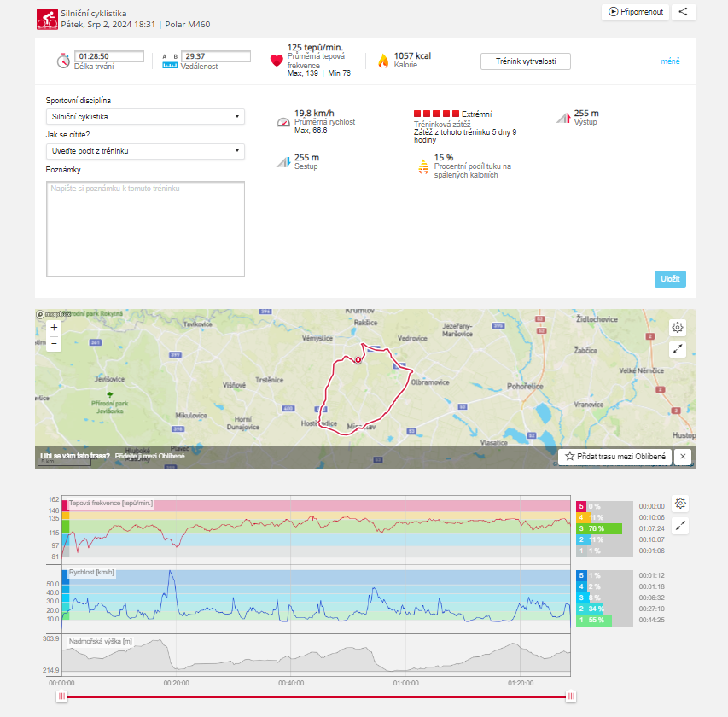
Task: Click the 1057 kcal value
Action: (412, 55)
